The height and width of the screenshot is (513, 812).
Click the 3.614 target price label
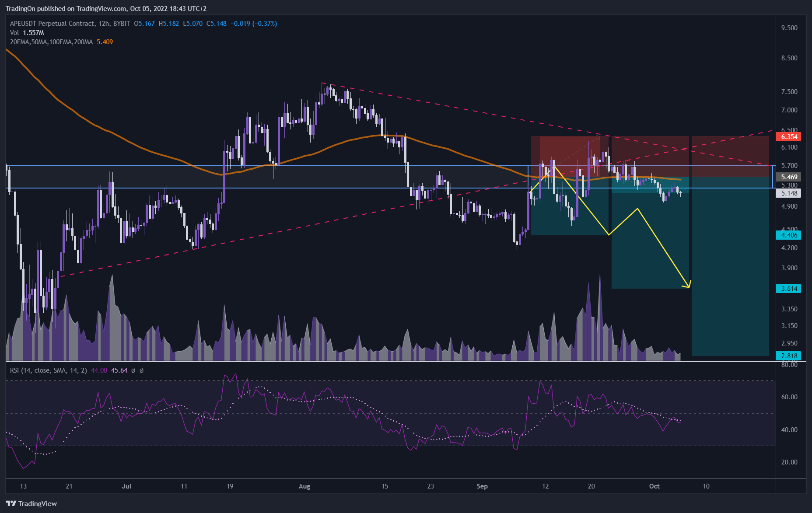click(x=788, y=289)
